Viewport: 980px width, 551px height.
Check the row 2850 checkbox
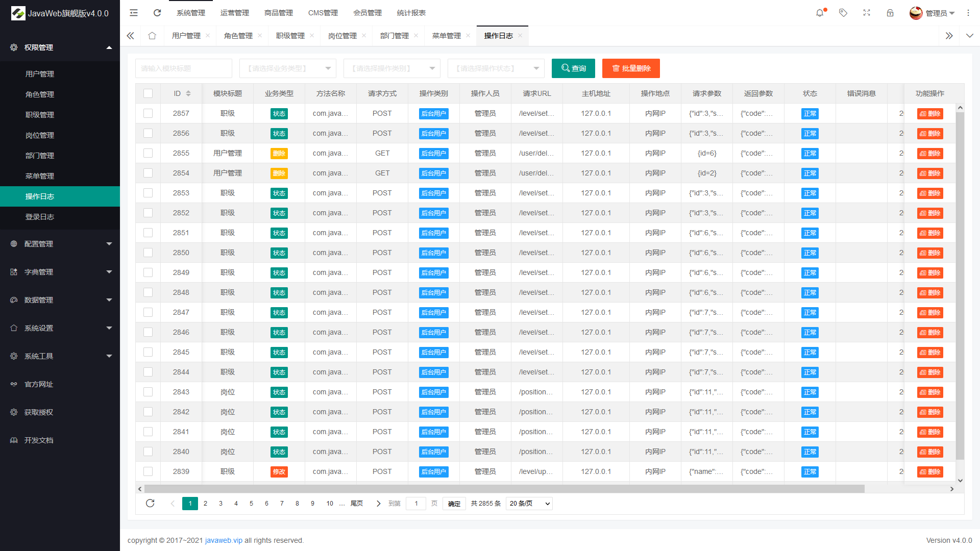148,253
